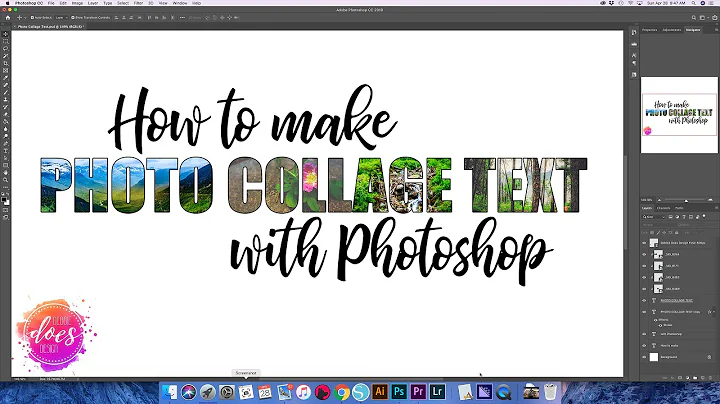Image resolution: width=720 pixels, height=404 pixels.
Task: Click the canvas vertical scrollbar
Action: click(625, 202)
